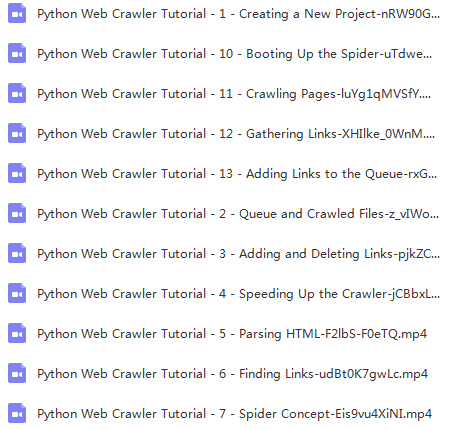Open file 'Tutorial - 12 - Gathering Links'
The height and width of the screenshot is (429, 449).
pyautogui.click(x=236, y=134)
